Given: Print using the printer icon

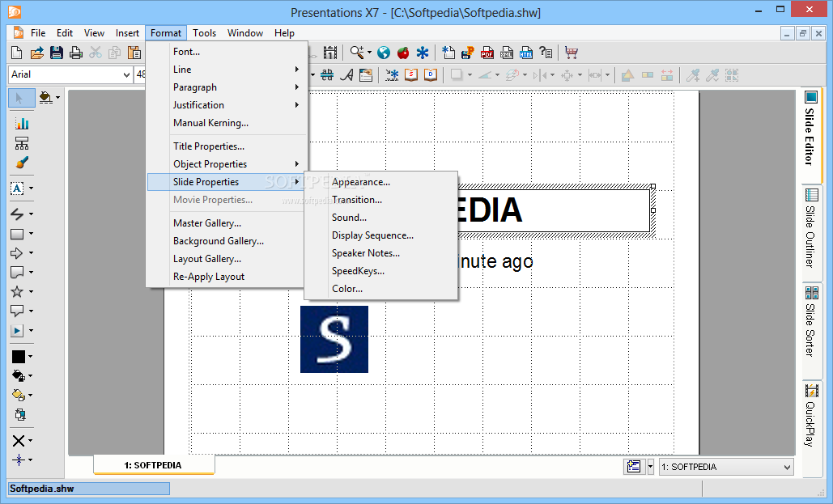Looking at the screenshot, I should click(x=76, y=53).
